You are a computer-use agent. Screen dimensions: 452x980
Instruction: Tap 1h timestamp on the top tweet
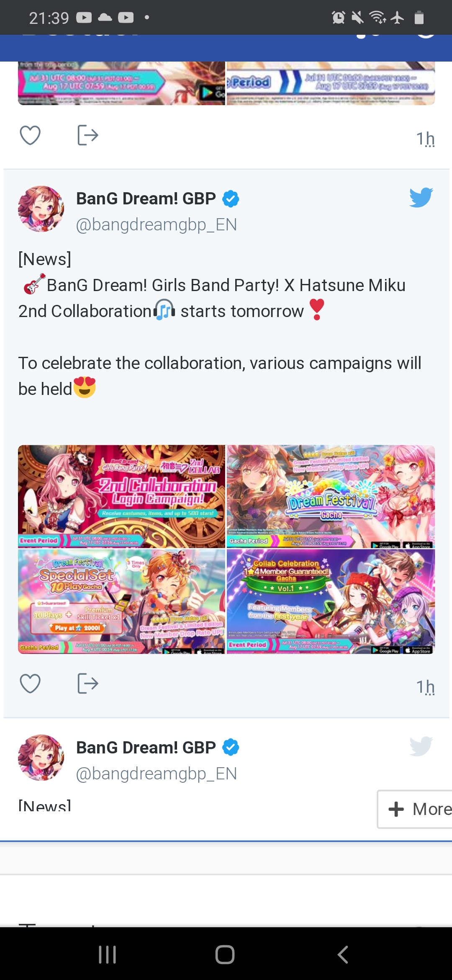pos(426,139)
